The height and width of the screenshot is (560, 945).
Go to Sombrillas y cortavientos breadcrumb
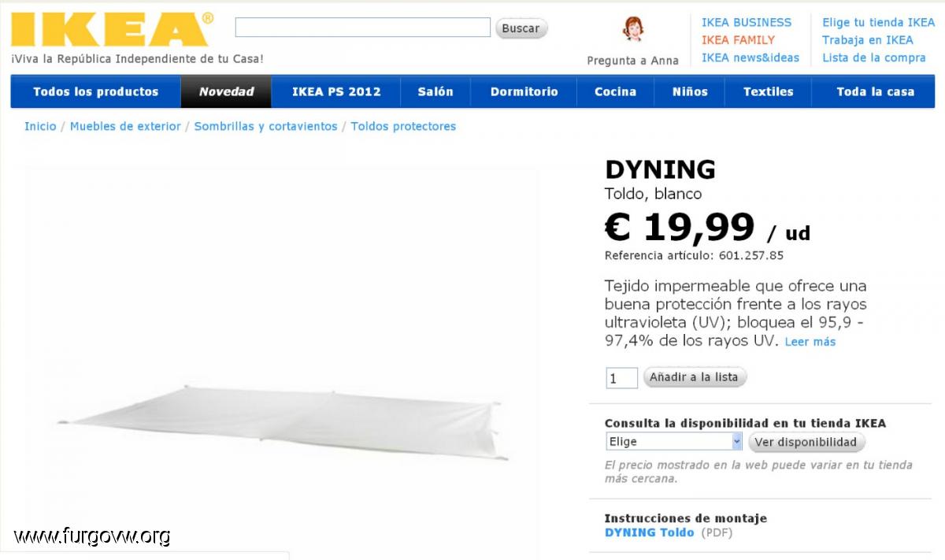[265, 126]
